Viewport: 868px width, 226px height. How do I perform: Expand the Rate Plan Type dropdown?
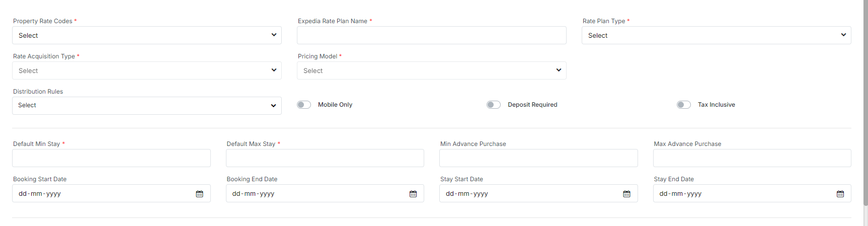pos(716,35)
